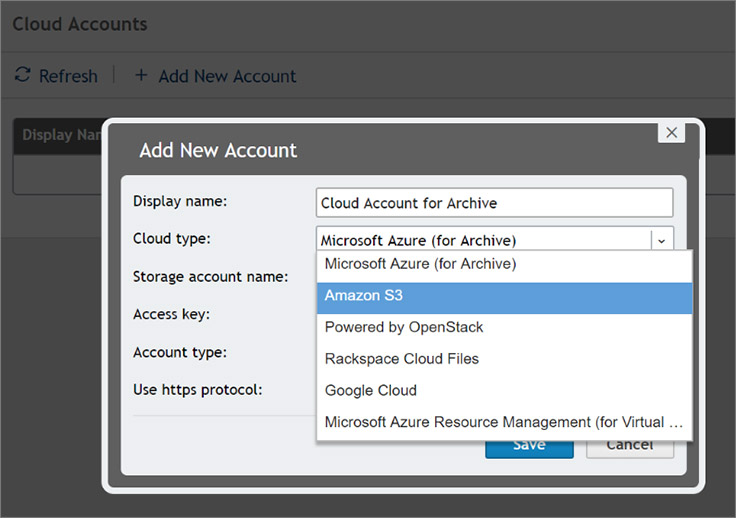The height and width of the screenshot is (518, 736).
Task: Click the Display Name column header
Action: 61,135
